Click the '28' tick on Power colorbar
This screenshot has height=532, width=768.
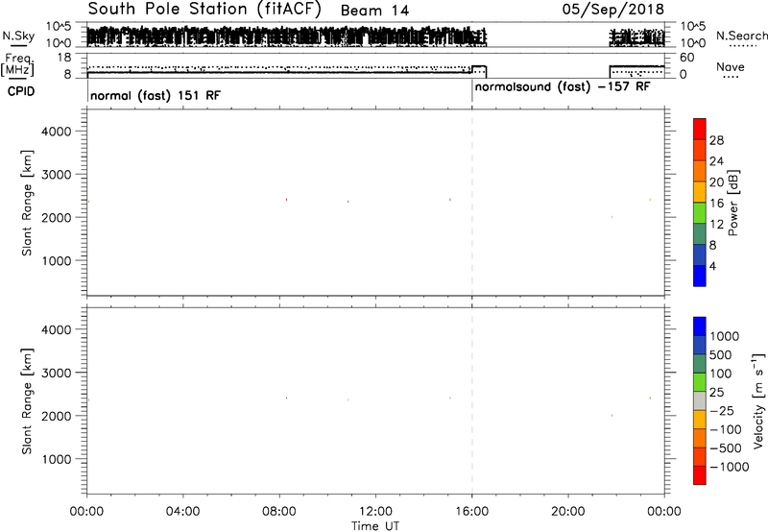(x=716, y=140)
